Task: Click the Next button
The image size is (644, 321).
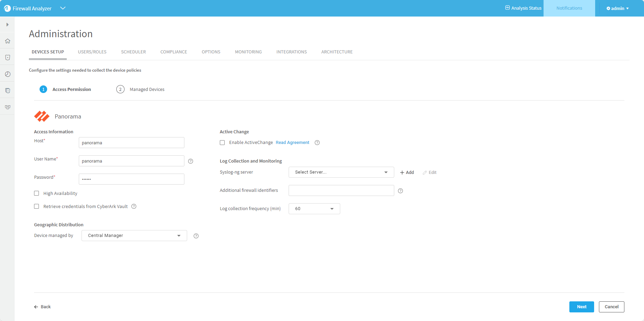Action: [581, 307]
